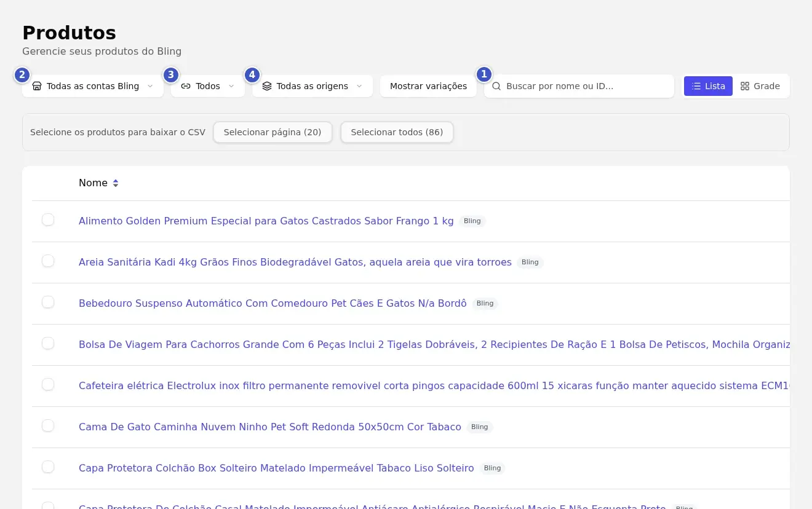812x509 pixels.
Task: Click the store icon in Todas as contas Bling
Action: (37, 86)
